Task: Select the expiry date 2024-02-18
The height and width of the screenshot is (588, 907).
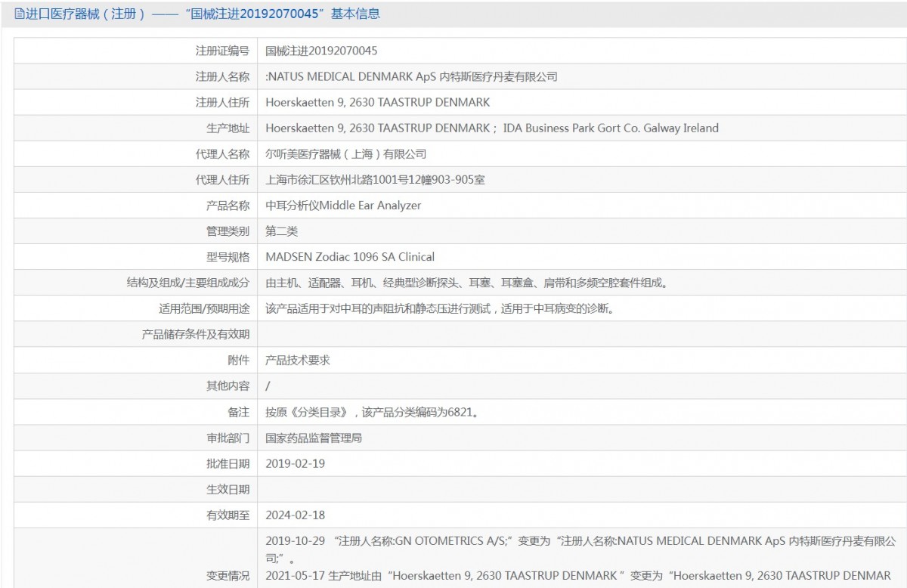Action: click(x=296, y=515)
